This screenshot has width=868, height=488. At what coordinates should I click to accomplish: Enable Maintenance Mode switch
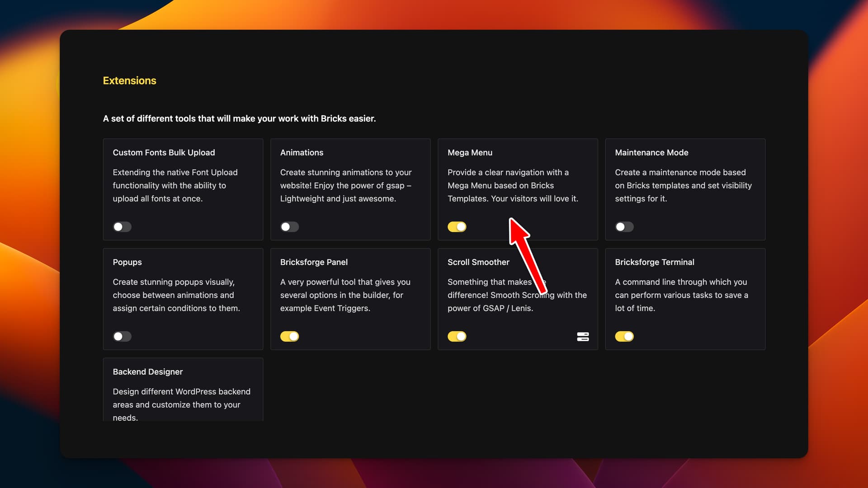pyautogui.click(x=624, y=227)
